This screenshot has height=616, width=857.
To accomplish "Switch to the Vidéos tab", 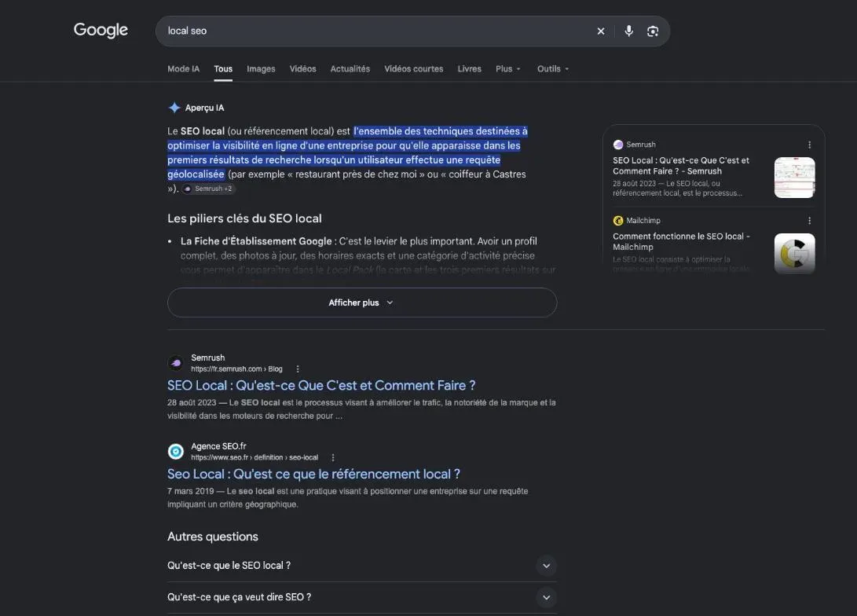I will pyautogui.click(x=302, y=69).
